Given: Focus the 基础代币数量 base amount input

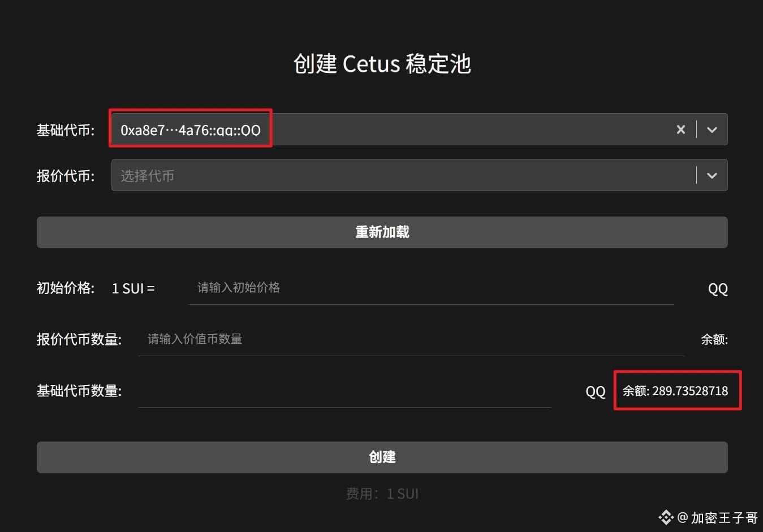Looking at the screenshot, I should click(344, 391).
